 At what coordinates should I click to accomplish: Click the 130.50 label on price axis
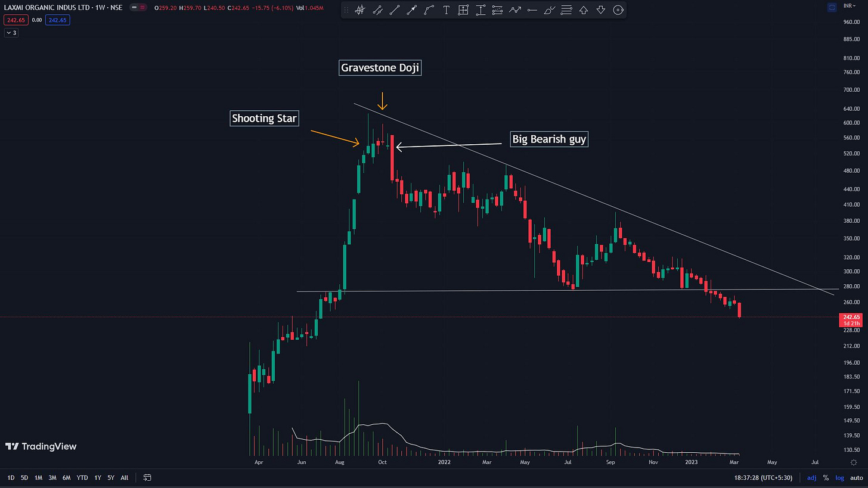(851, 450)
